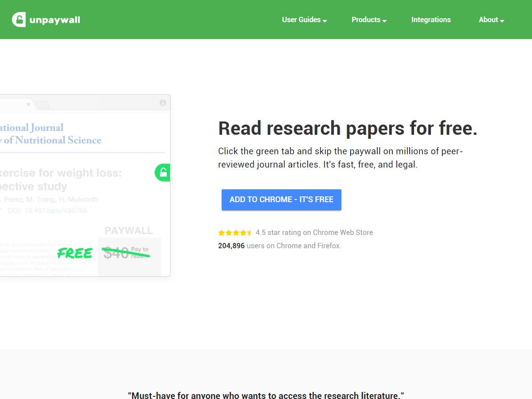Expand the About dropdown menu
Screen dimensions: 532x399
[491, 20]
